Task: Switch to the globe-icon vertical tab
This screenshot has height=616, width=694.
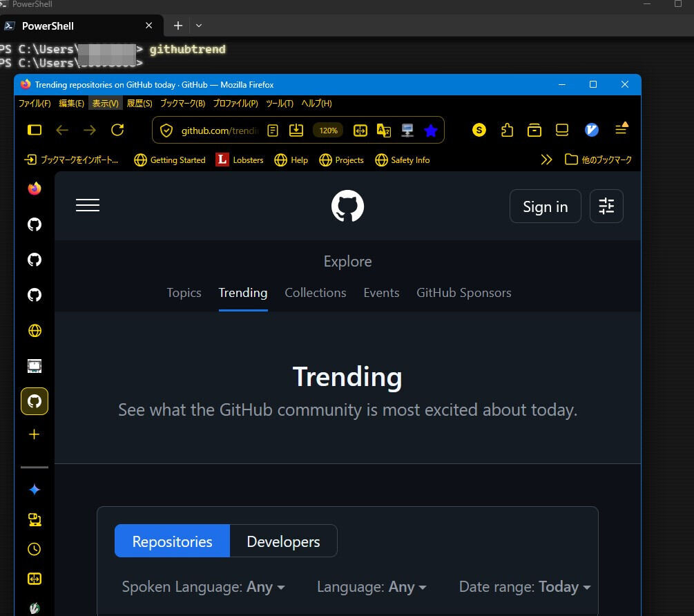Action: [35, 331]
